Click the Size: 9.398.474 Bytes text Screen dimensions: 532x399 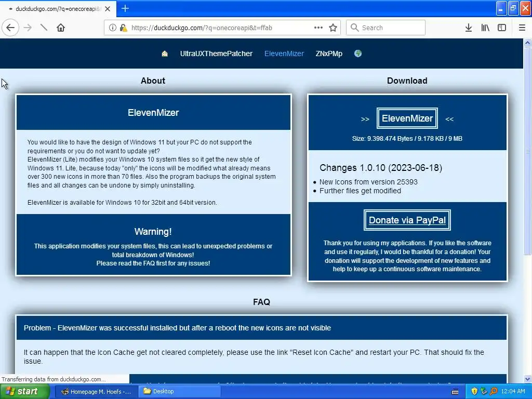coord(407,138)
